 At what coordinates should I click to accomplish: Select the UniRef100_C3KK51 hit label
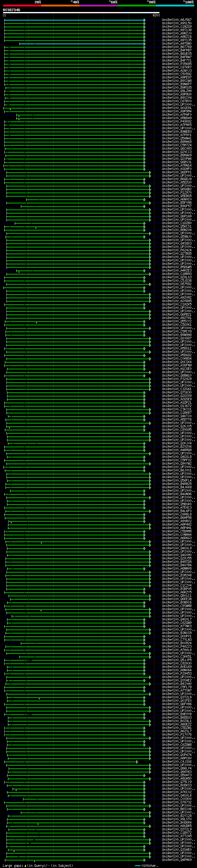177,656
